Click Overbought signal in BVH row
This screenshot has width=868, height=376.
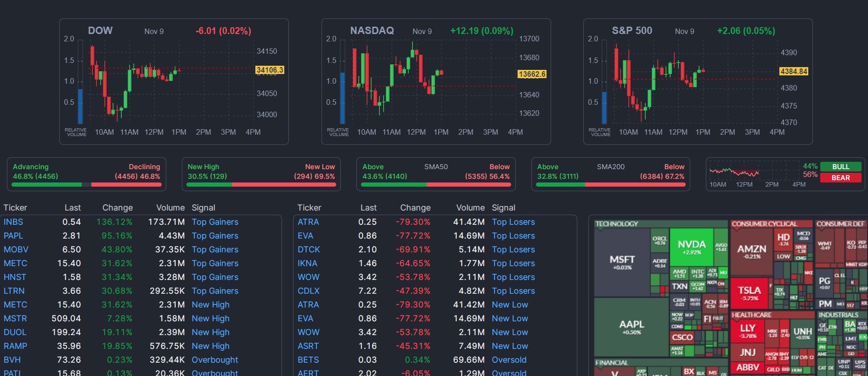(215, 360)
